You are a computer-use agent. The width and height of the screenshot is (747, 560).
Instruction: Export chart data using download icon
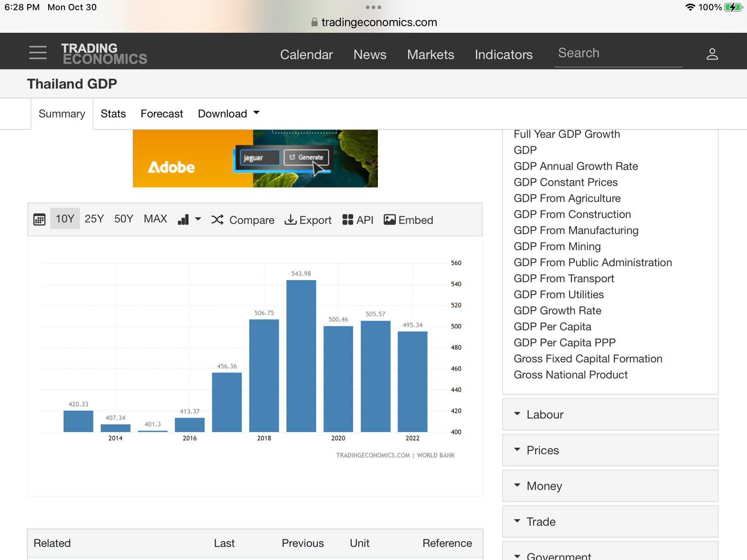(290, 220)
